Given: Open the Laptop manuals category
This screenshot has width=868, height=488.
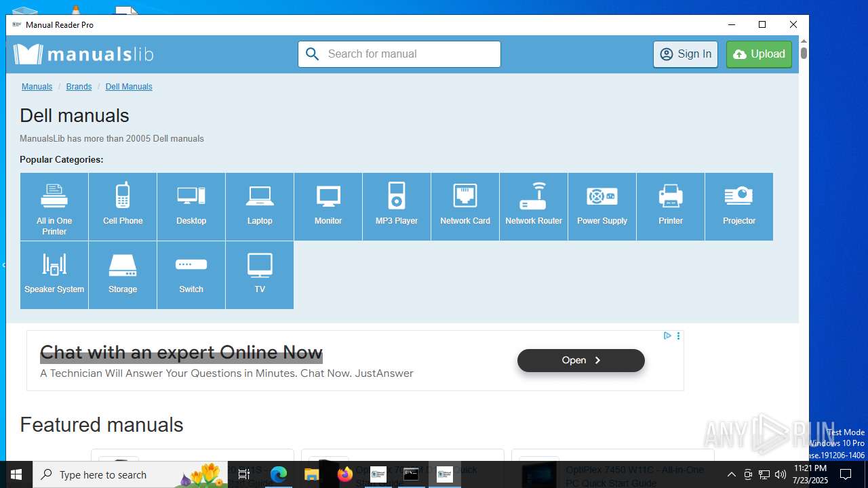Looking at the screenshot, I should (x=260, y=207).
